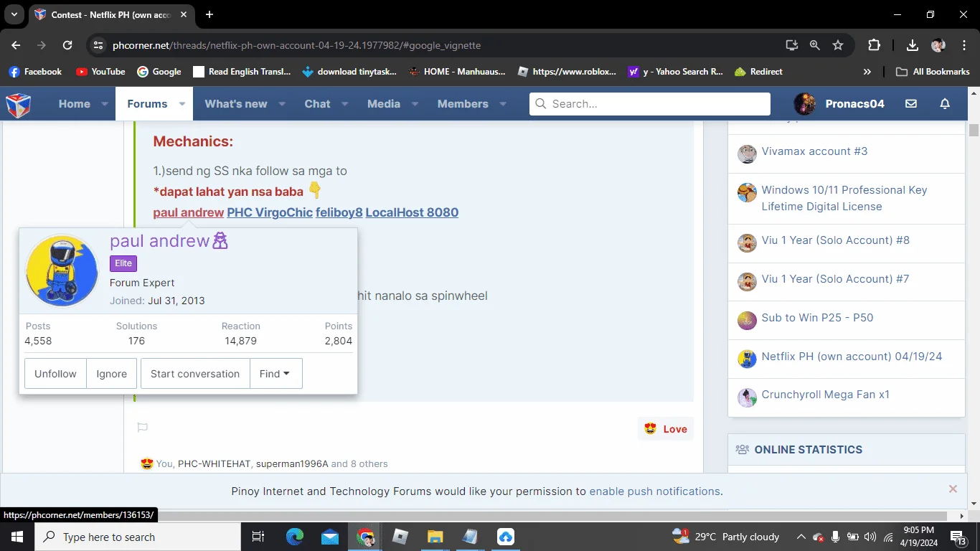This screenshot has width=980, height=551.
Task: Open Task View on taskbar
Action: click(x=258, y=537)
